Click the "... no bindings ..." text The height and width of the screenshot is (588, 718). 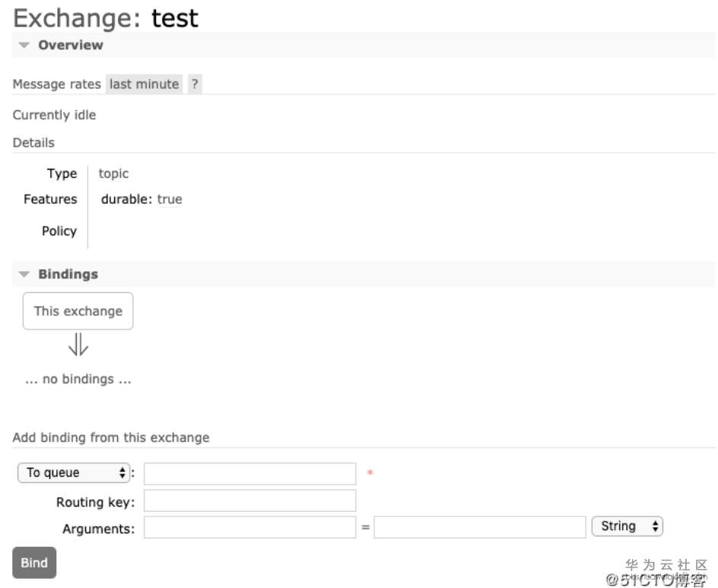78,380
